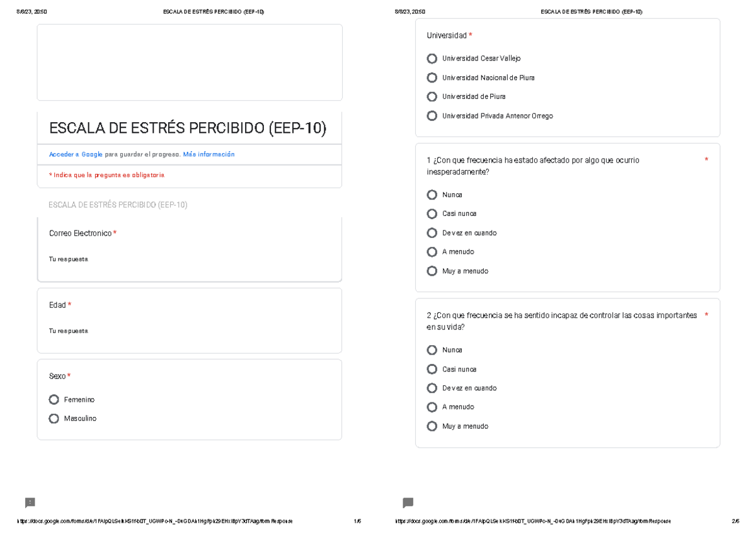This screenshot has width=756, height=534.
Task: Select Nunca for question 1
Action: coord(432,195)
